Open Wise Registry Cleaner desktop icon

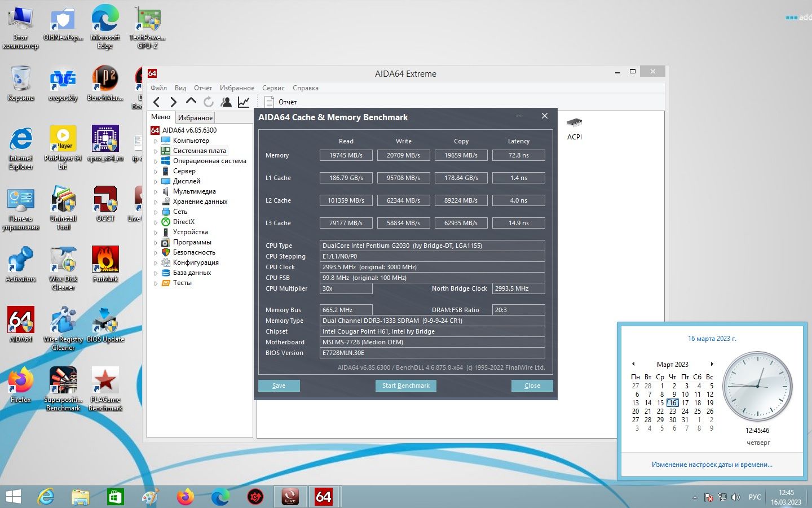(x=63, y=329)
